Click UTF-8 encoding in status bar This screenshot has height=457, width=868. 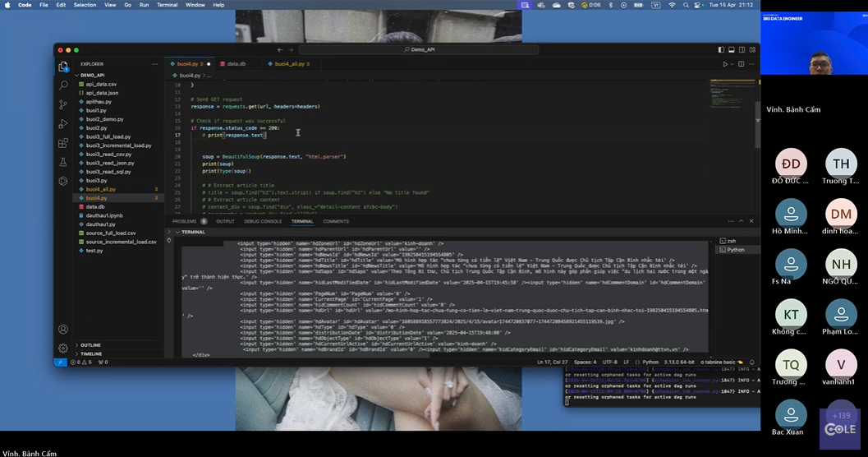pyautogui.click(x=609, y=362)
